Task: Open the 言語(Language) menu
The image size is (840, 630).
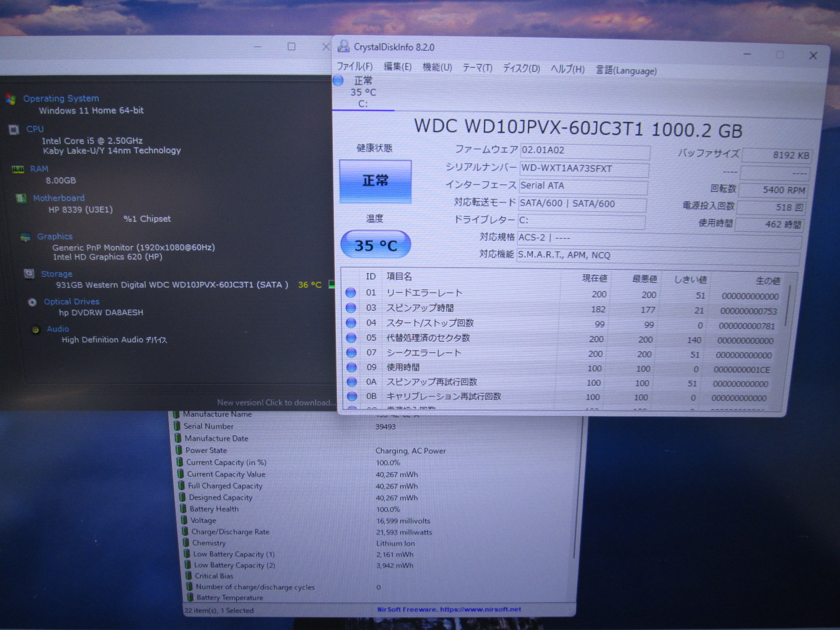Action: point(626,70)
